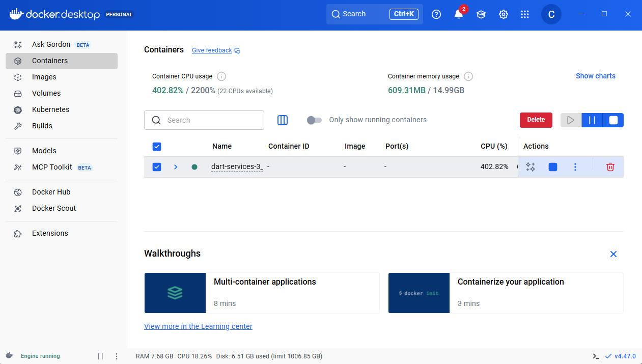The height and width of the screenshot is (364, 642).
Task: Stop the dart-services container using square icon
Action: click(x=553, y=167)
